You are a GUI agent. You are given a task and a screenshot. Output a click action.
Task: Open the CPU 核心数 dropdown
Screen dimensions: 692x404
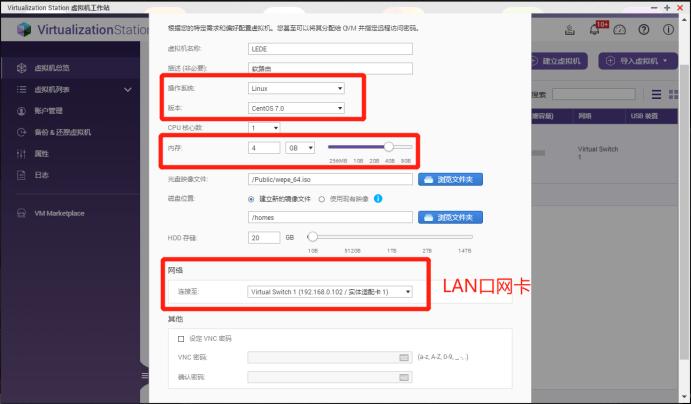tap(264, 128)
